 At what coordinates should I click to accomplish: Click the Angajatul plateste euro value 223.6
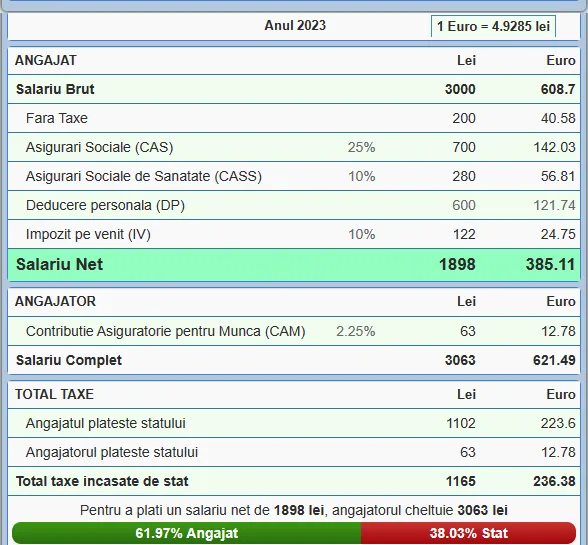pos(558,423)
